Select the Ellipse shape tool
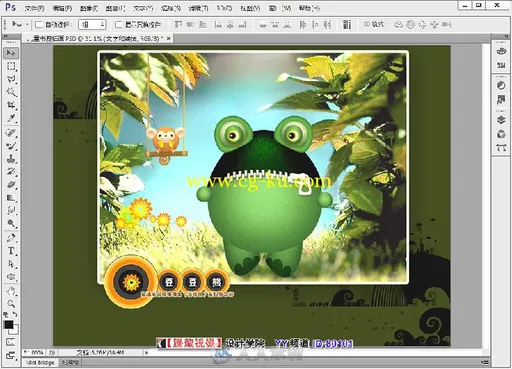This screenshot has width=512, height=369. click(11, 277)
